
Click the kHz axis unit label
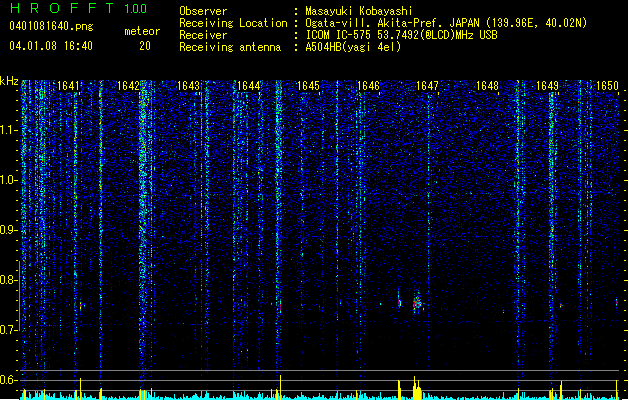tap(9, 81)
